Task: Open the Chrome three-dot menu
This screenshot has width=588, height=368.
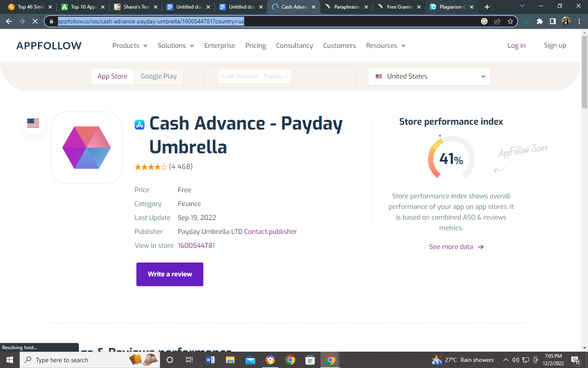Action: (579, 21)
